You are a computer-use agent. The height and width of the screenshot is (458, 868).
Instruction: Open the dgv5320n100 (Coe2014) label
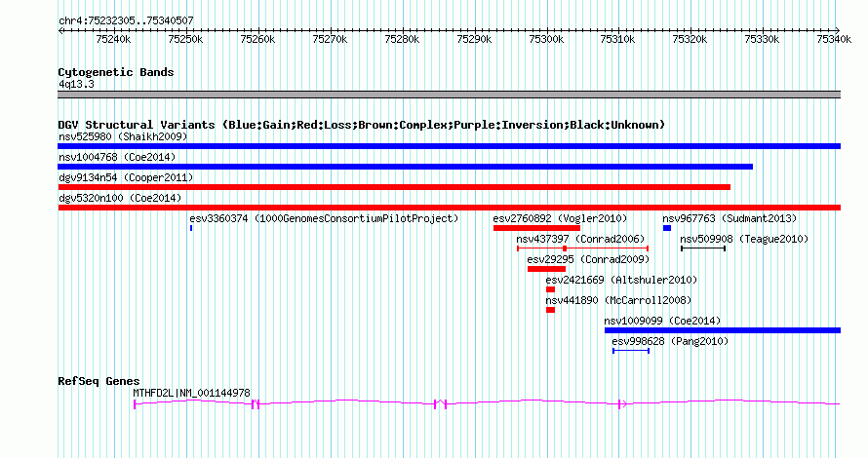coord(120,198)
